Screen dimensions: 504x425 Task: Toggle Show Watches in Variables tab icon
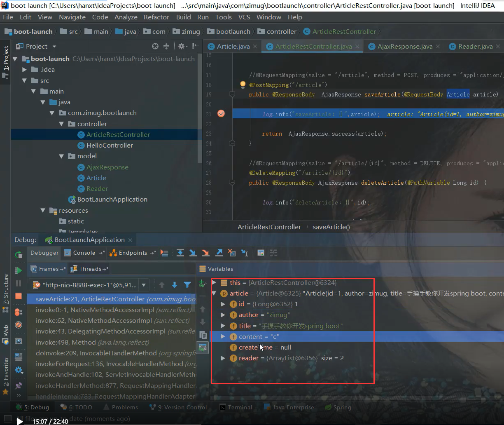203,348
